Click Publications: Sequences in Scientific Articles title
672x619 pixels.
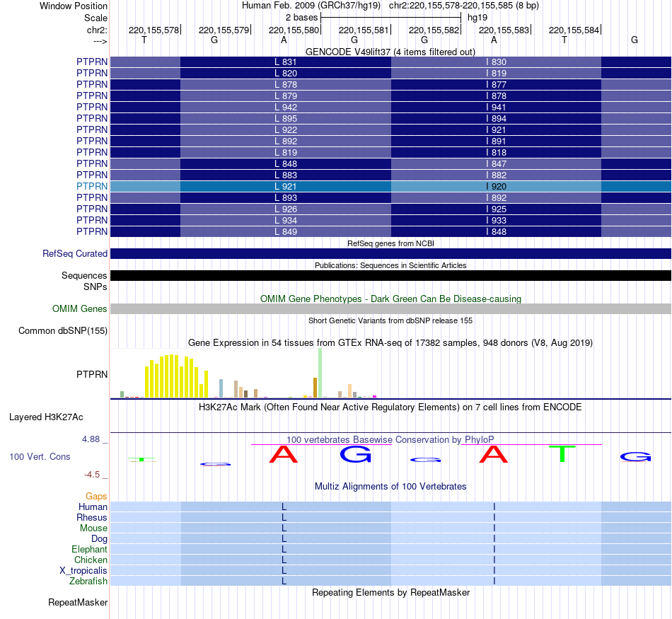point(390,265)
